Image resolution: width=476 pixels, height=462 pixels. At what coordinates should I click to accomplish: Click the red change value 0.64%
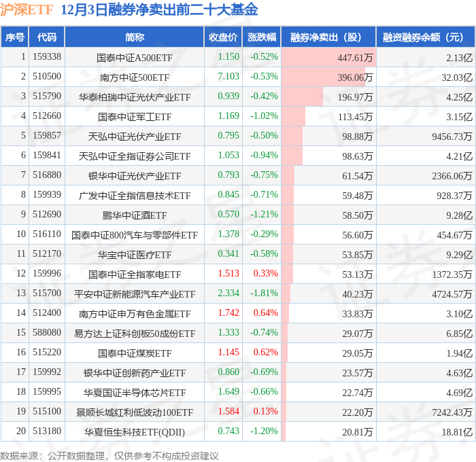[265, 313]
